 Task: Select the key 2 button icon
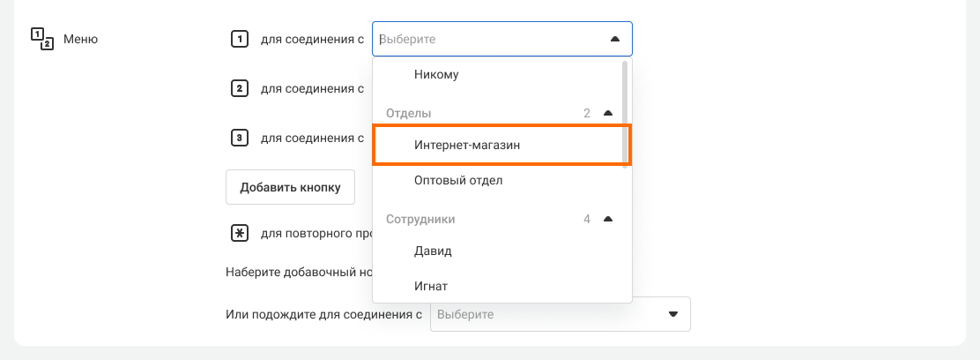point(238,88)
